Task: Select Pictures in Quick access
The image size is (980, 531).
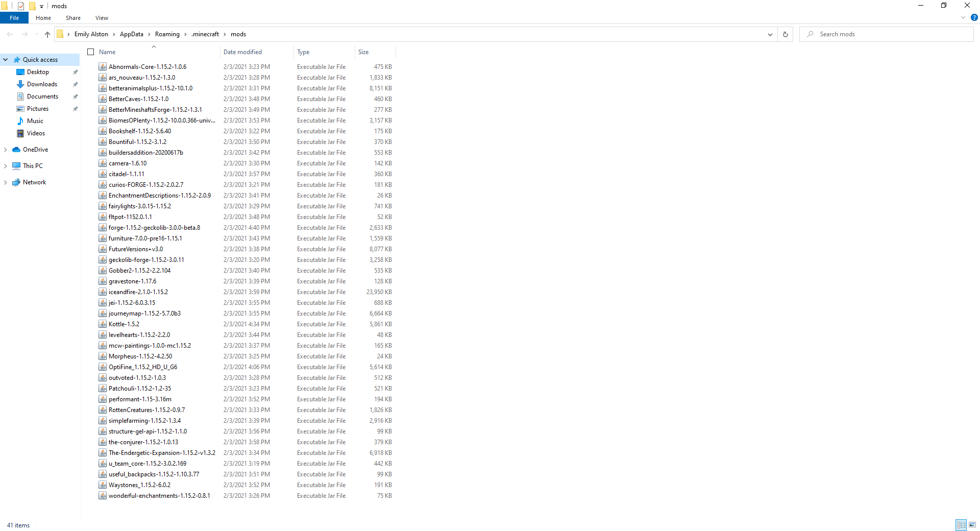Action: click(x=38, y=109)
